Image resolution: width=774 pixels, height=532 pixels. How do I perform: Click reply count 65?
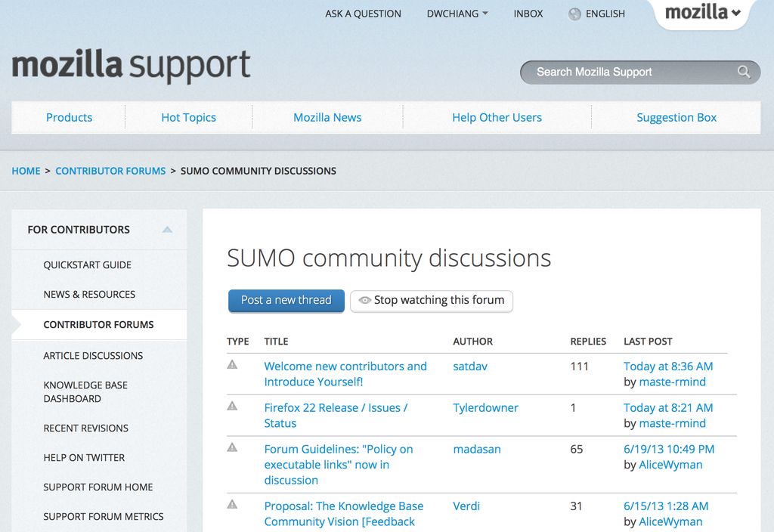pos(577,449)
